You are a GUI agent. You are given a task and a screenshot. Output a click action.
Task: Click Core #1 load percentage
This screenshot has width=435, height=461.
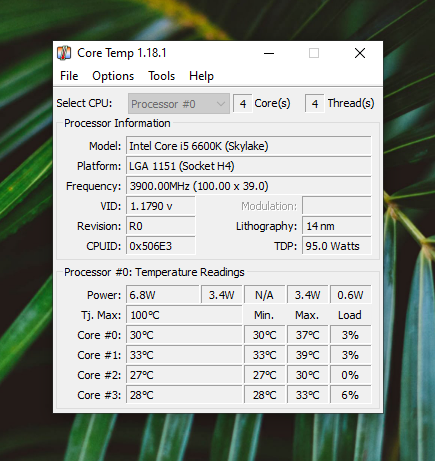click(350, 355)
